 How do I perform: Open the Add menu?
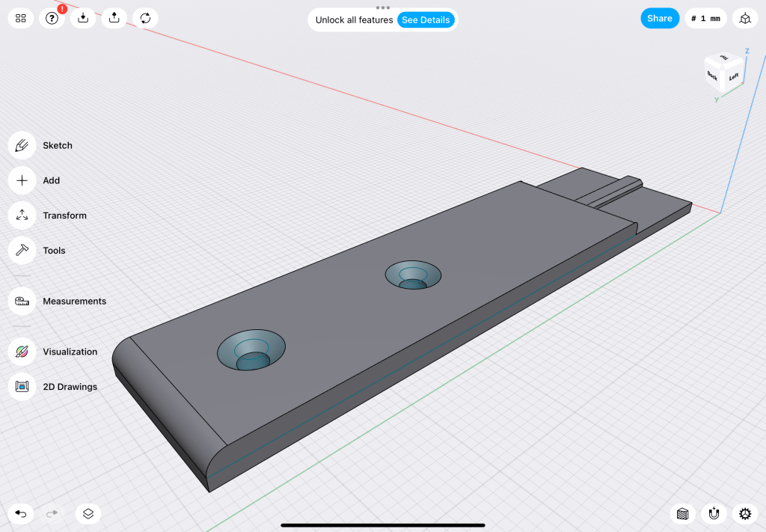[22, 180]
